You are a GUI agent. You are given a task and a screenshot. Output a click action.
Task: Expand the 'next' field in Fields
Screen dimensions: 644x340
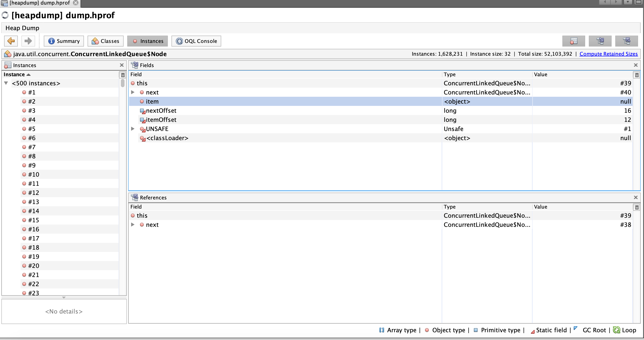pyautogui.click(x=133, y=92)
